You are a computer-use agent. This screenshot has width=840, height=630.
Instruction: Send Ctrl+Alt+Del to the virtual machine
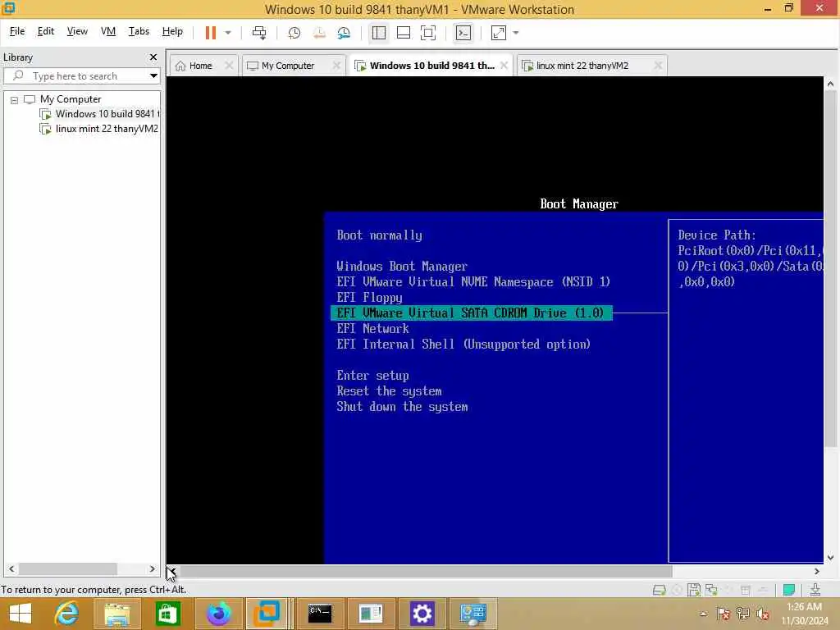click(259, 33)
